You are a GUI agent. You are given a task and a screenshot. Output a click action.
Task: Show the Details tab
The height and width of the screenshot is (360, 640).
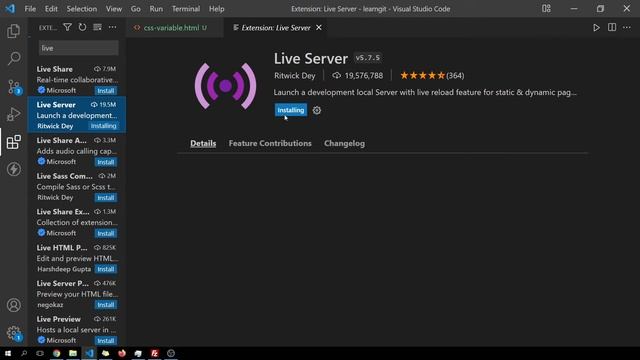click(203, 143)
